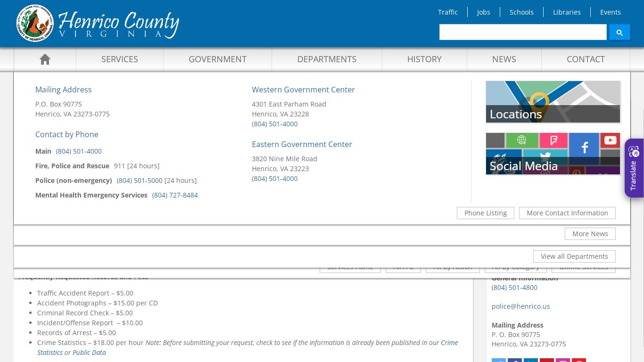Open the Schools top link
The width and height of the screenshot is (644, 362).
(521, 12)
